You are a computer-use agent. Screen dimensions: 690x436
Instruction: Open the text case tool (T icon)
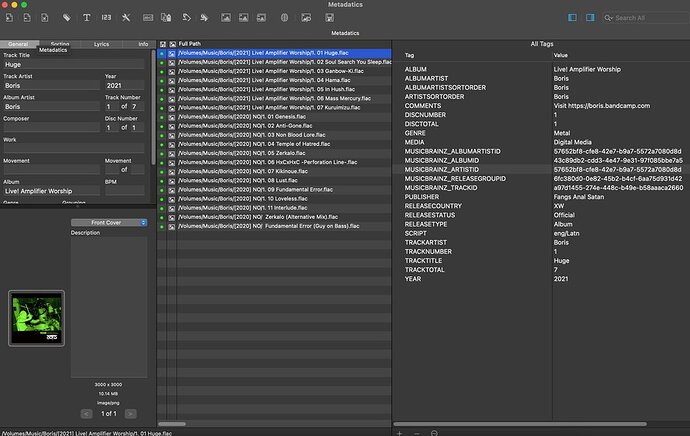(86, 18)
